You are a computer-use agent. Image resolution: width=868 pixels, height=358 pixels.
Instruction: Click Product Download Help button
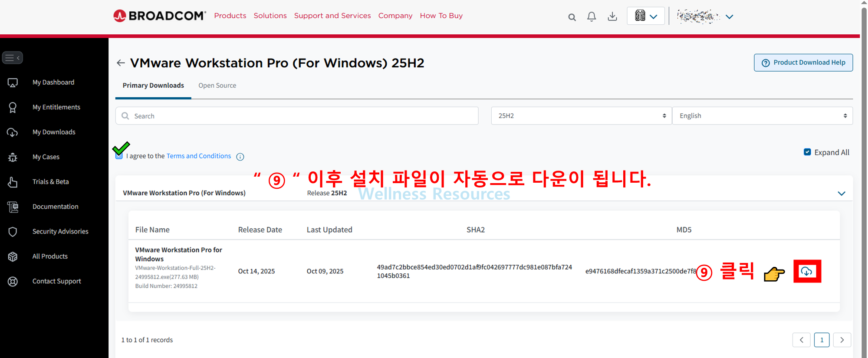tap(803, 62)
